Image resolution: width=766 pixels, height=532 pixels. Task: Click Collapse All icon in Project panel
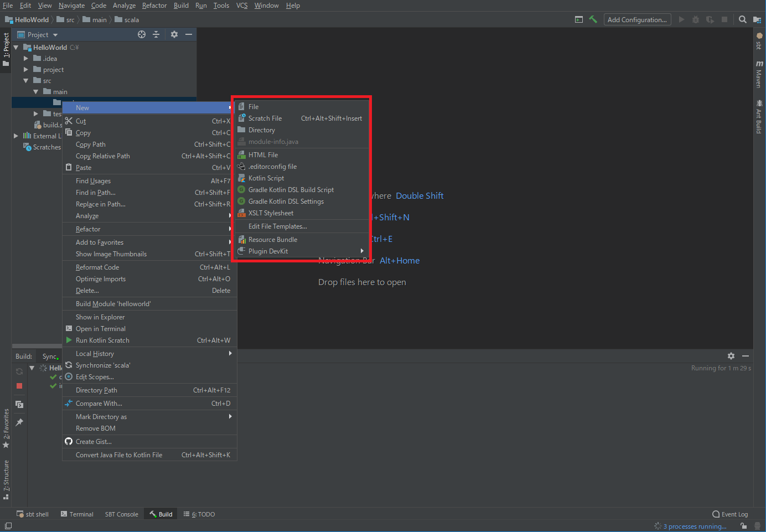(156, 34)
